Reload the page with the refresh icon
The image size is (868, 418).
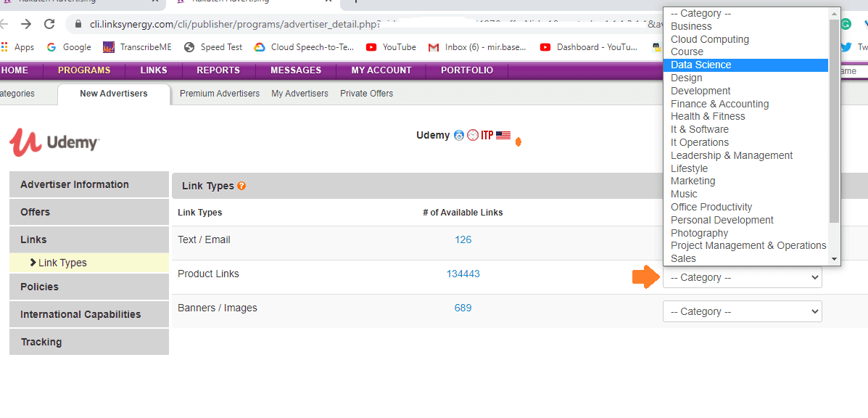coord(49,24)
